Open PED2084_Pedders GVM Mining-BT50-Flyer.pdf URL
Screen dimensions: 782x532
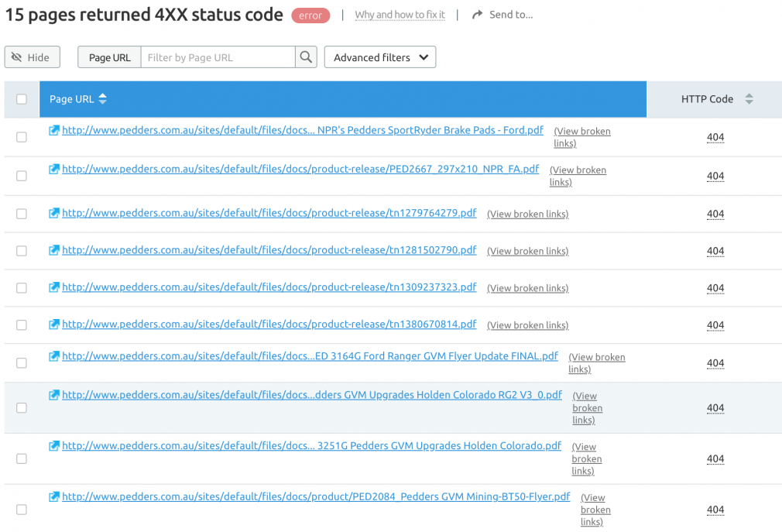(x=316, y=496)
